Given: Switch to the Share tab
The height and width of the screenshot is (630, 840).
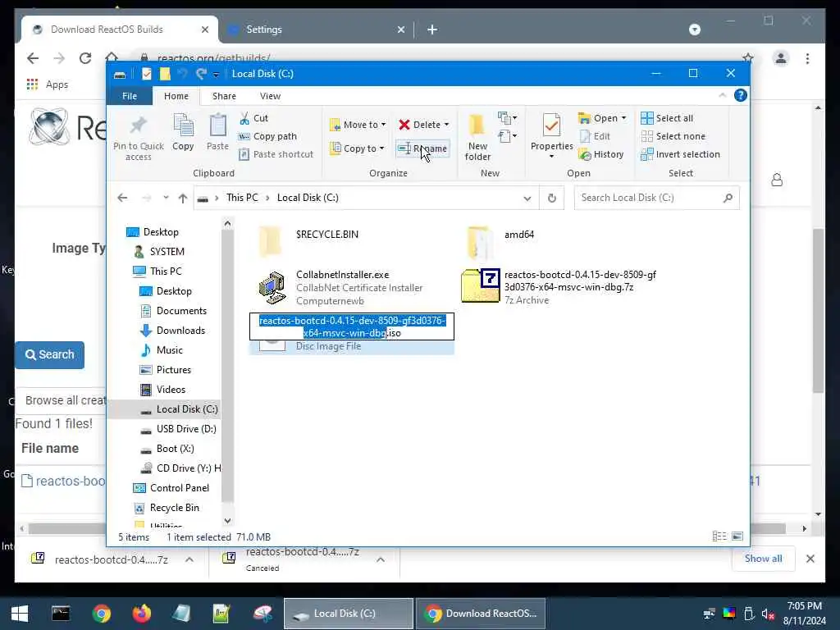Looking at the screenshot, I should [x=224, y=96].
